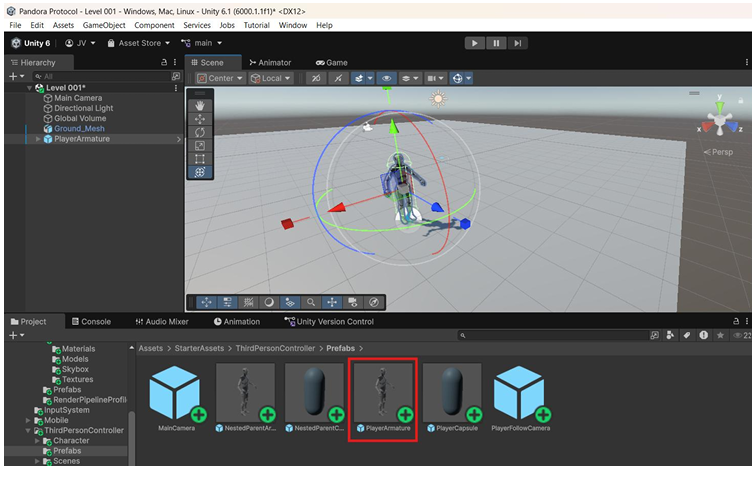Select the Move tool in Scene toolbar
752x482 pixels.
click(200, 119)
